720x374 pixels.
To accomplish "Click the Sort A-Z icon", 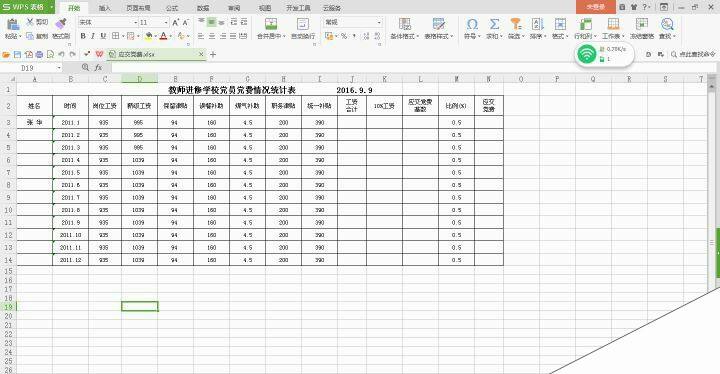I will [537, 24].
